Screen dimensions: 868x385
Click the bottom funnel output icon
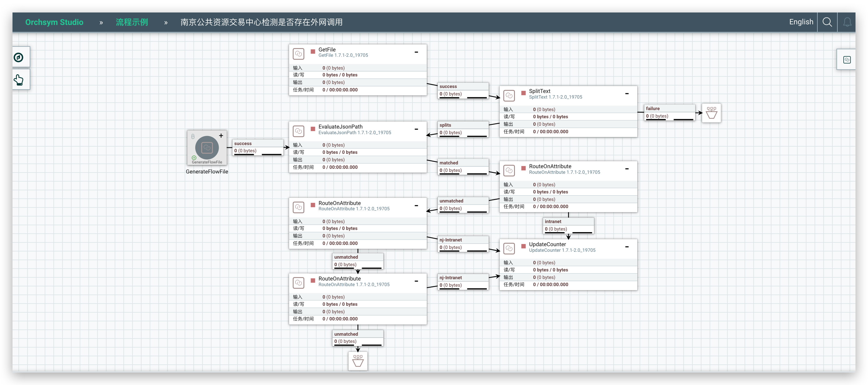pos(357,361)
